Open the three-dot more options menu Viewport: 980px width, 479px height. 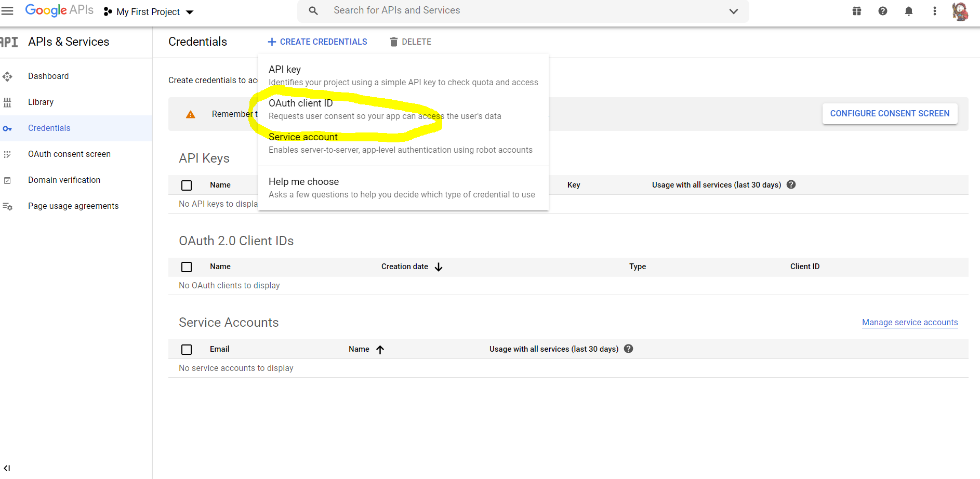[935, 11]
